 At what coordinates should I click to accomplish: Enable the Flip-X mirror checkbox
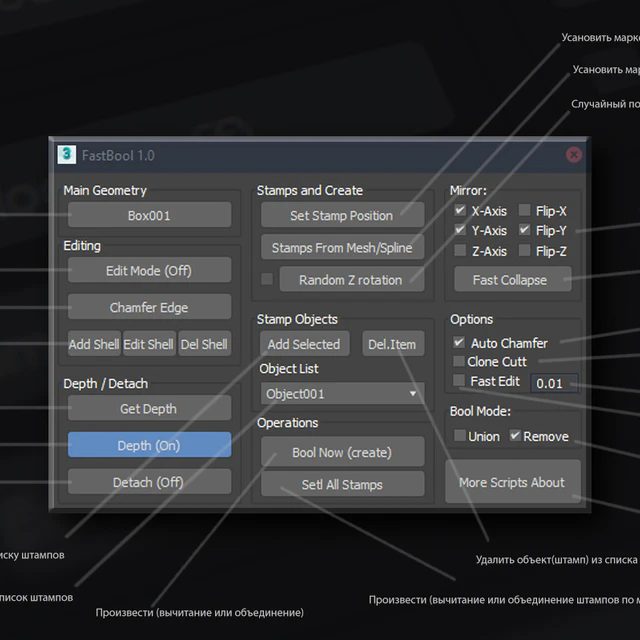525,211
